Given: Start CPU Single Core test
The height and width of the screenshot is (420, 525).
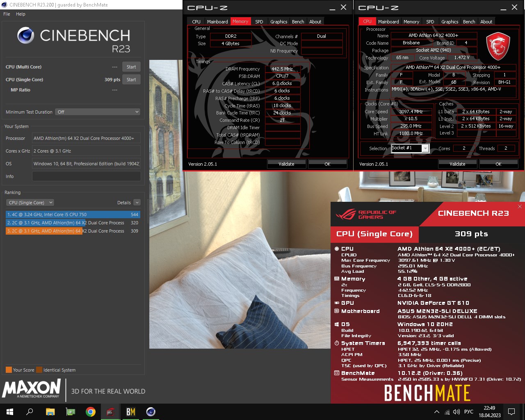Looking at the screenshot, I should (131, 80).
